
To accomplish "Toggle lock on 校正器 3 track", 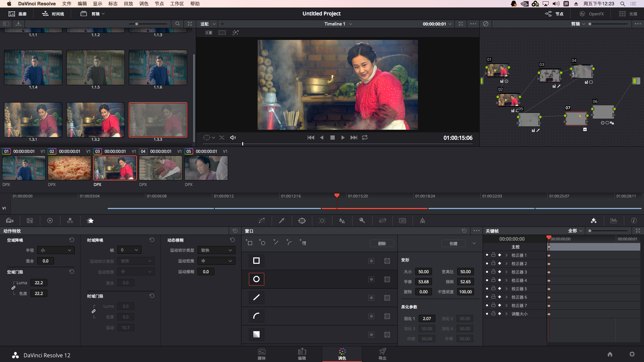I will [493, 271].
